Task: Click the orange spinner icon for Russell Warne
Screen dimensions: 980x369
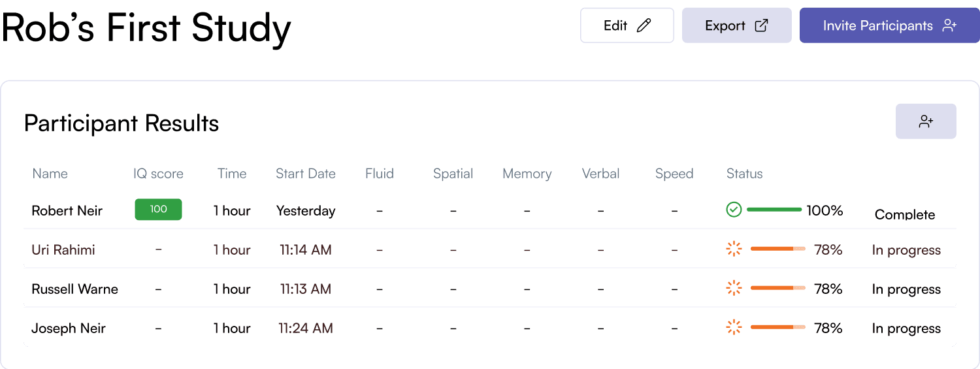Action: [734, 288]
